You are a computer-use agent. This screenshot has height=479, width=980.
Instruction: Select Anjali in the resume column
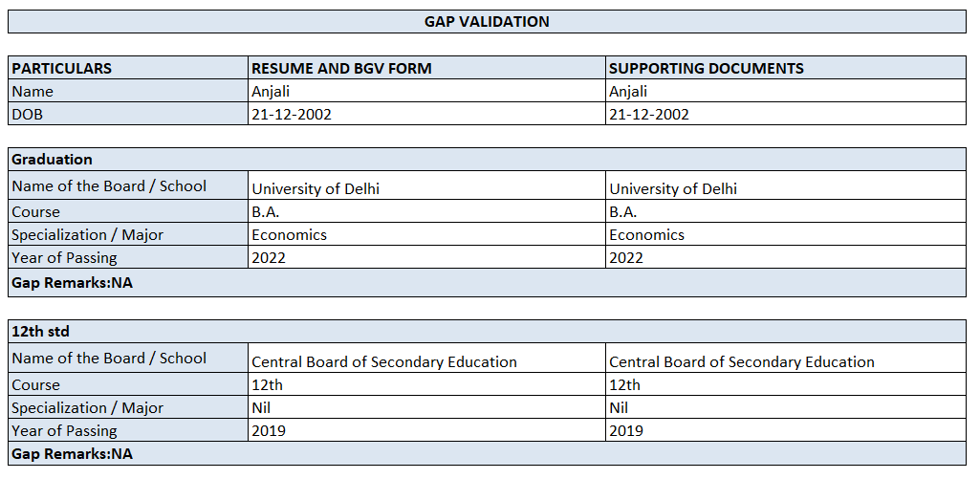point(271,92)
